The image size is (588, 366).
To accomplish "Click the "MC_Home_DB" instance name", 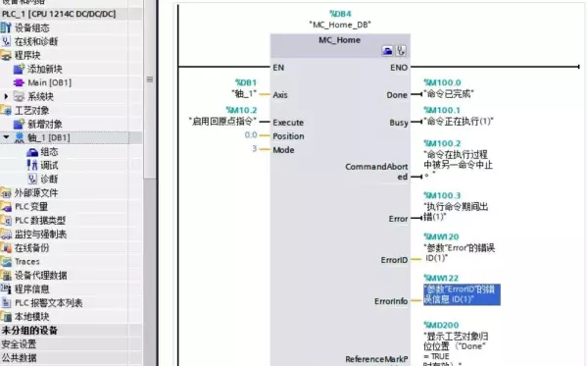I will pyautogui.click(x=340, y=25).
